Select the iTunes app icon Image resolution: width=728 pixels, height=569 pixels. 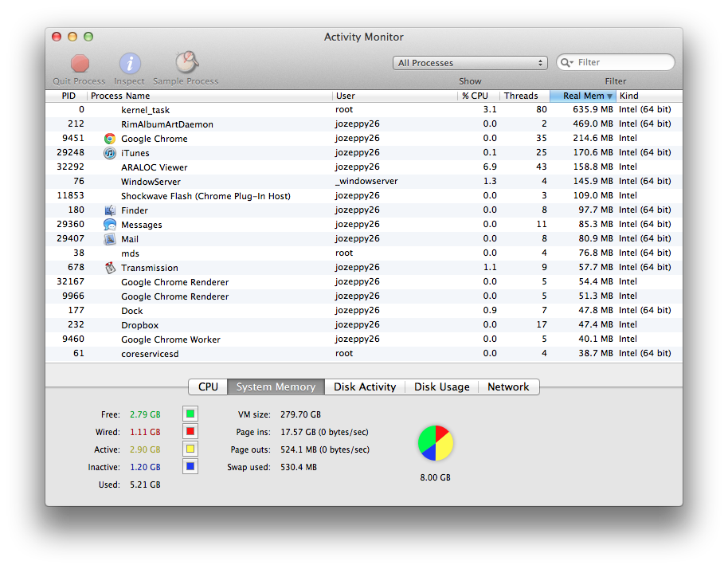coord(110,153)
